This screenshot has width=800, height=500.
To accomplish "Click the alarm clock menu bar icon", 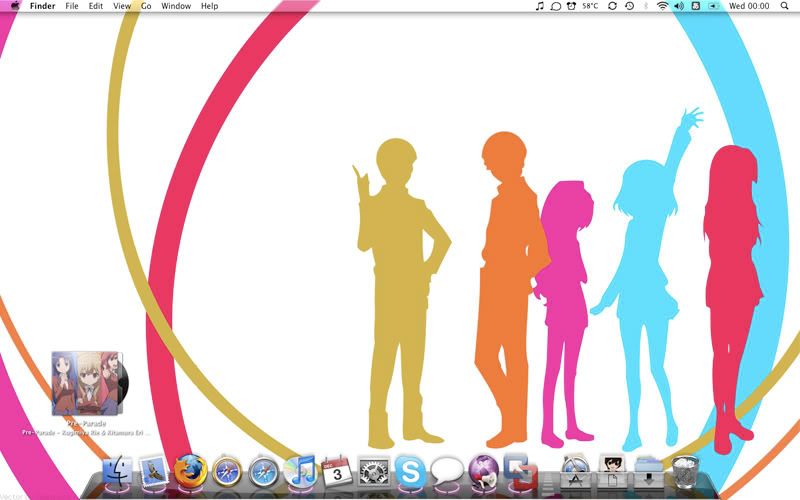I will (571, 6).
